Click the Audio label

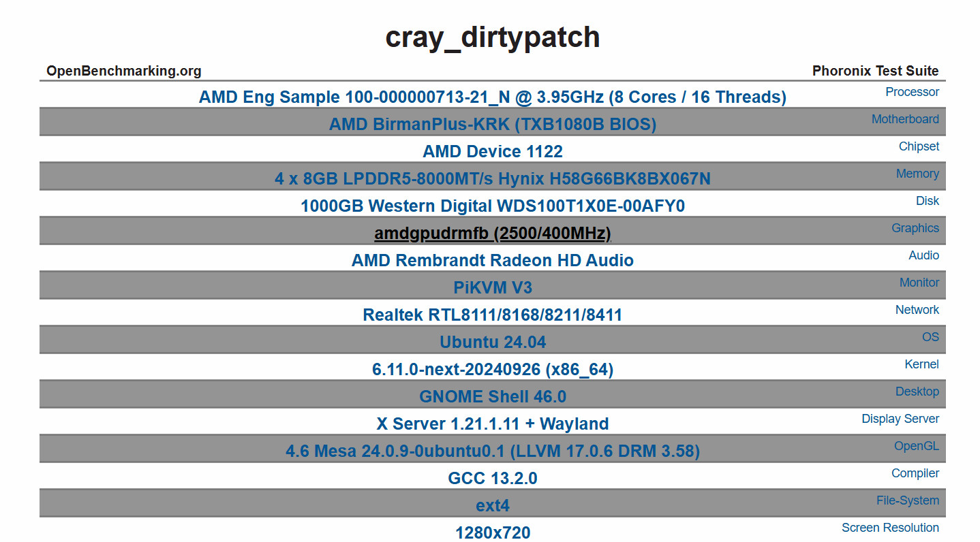(924, 255)
